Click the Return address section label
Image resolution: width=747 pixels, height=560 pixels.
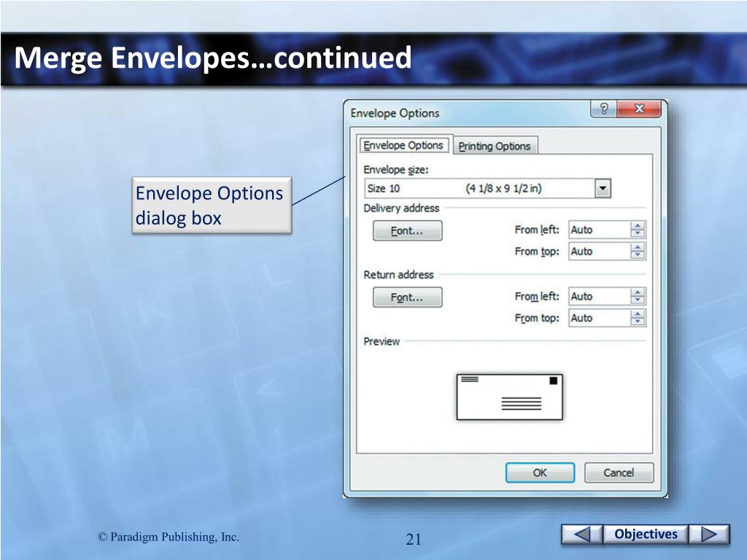click(x=398, y=275)
